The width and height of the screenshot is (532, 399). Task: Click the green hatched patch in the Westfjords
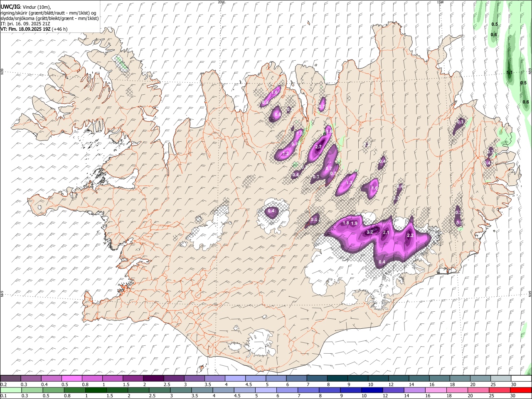(x=121, y=63)
